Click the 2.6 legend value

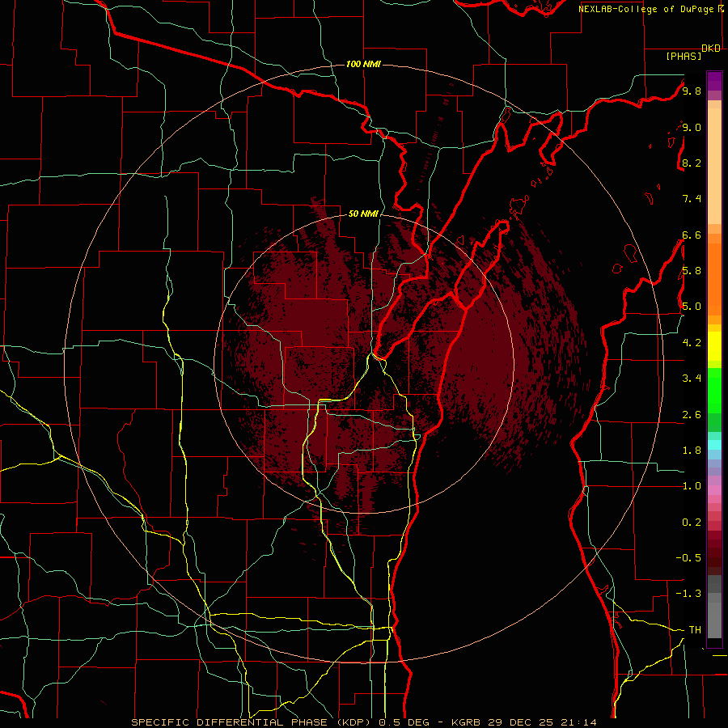pos(692,415)
